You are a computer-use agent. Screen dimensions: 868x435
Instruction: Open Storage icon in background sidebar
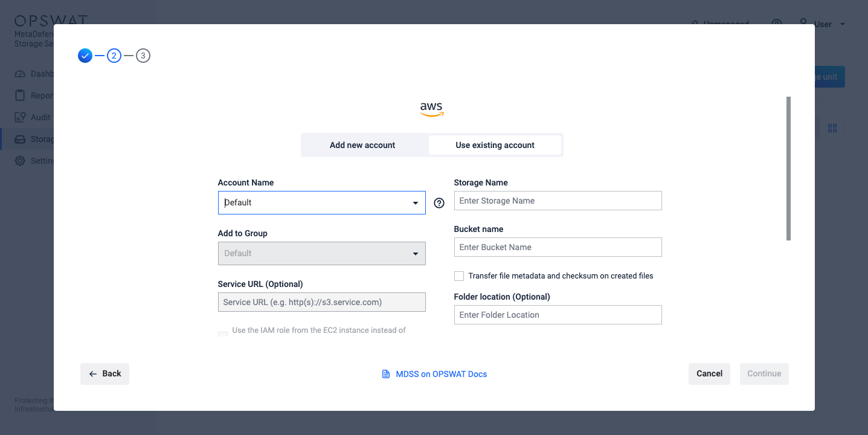pyautogui.click(x=20, y=139)
